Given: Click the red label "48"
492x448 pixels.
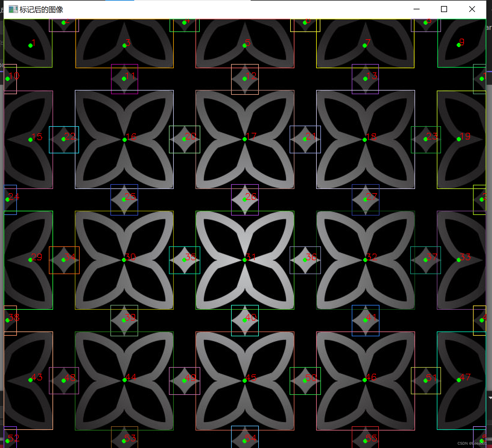Looking at the screenshot, I should tap(70, 378).
